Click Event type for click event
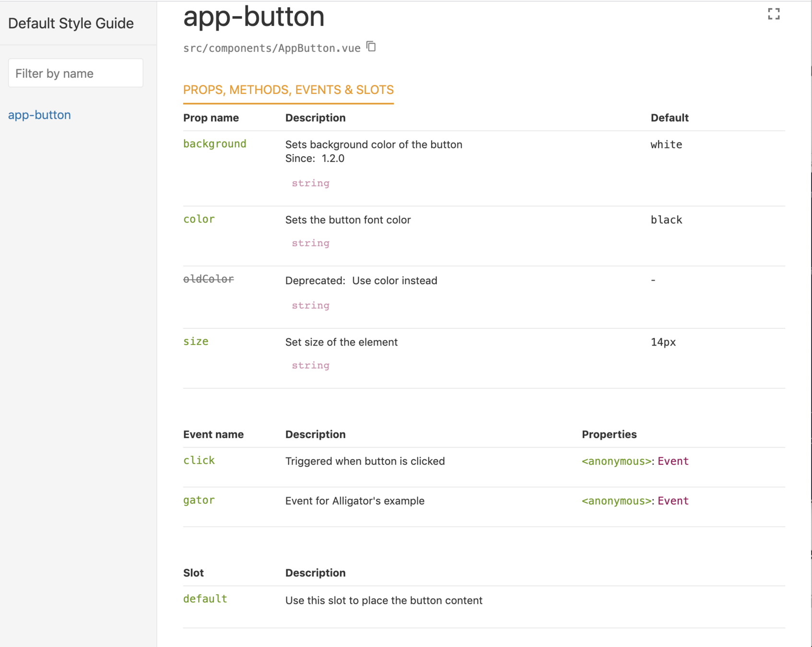 [672, 461]
